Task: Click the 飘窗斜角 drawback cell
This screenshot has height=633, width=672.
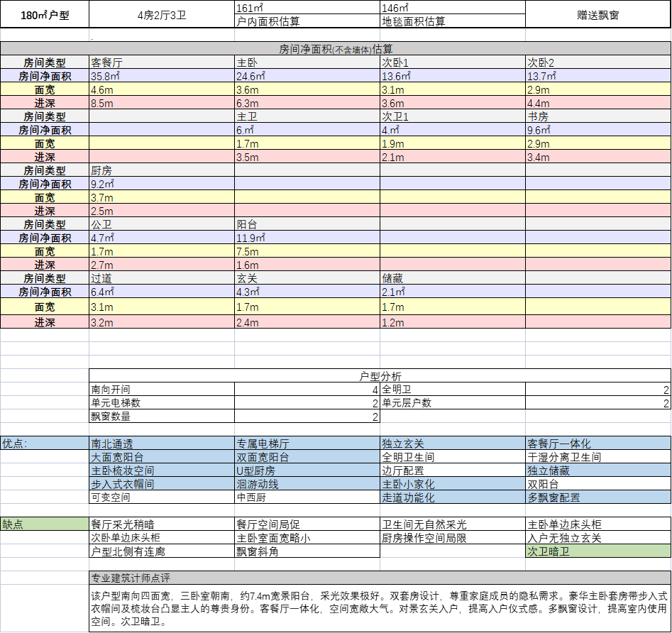Action: click(307, 551)
